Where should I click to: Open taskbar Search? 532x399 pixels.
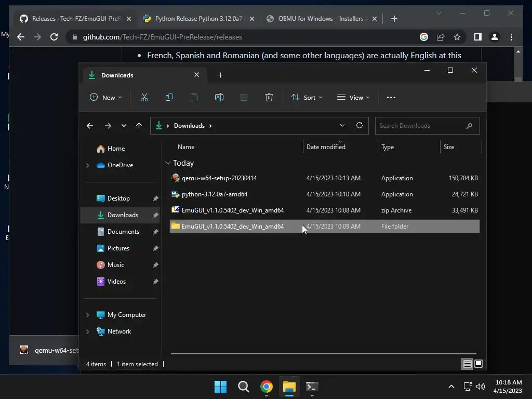(243, 387)
